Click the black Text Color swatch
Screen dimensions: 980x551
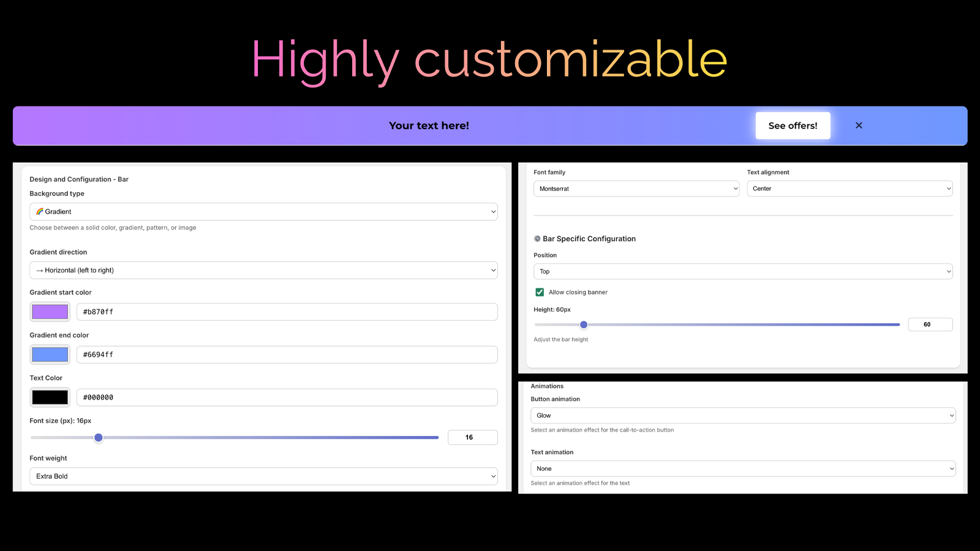point(49,397)
